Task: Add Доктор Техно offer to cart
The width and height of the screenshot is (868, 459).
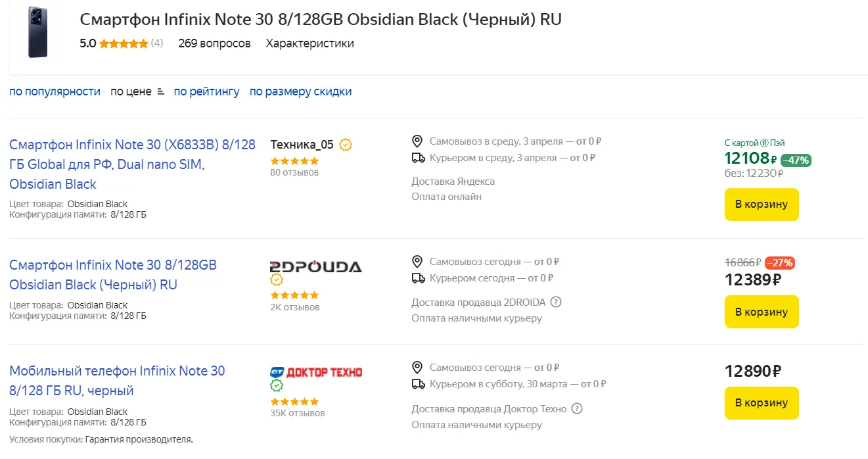Action: tap(761, 402)
